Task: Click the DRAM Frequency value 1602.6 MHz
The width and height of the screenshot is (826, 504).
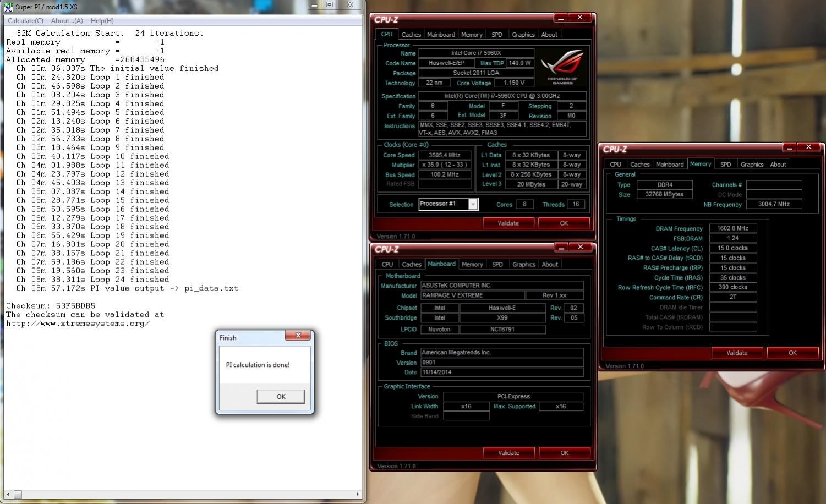Action: pyautogui.click(x=733, y=228)
